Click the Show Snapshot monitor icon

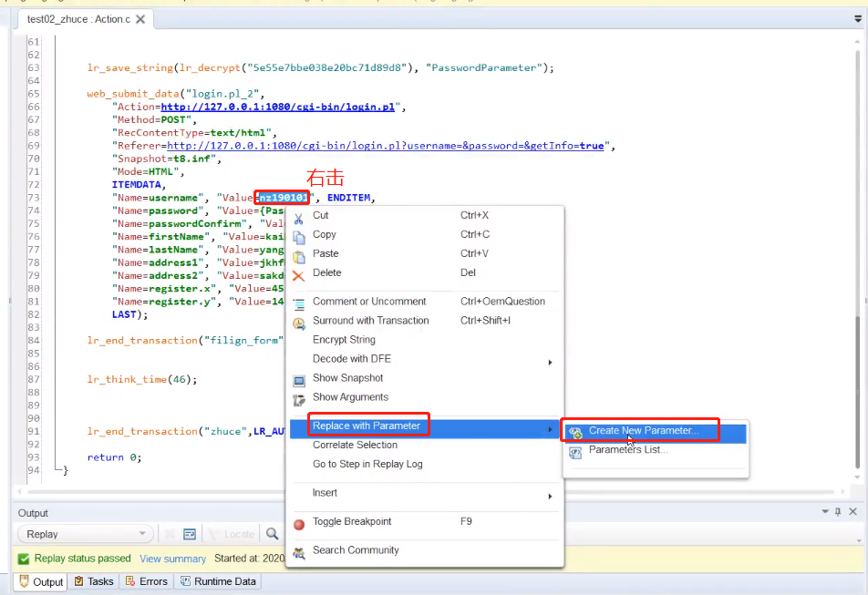299,381
